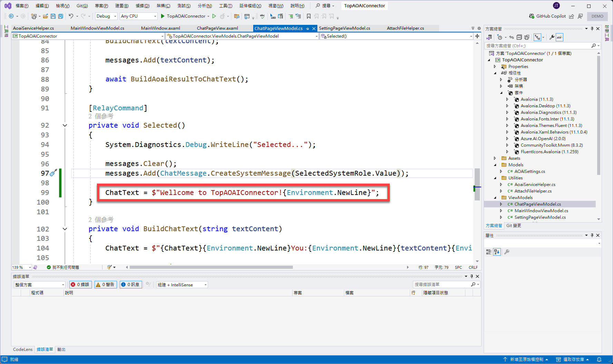Expand the Azure.AI.OpenAI (2.0.0) package node

click(507, 139)
